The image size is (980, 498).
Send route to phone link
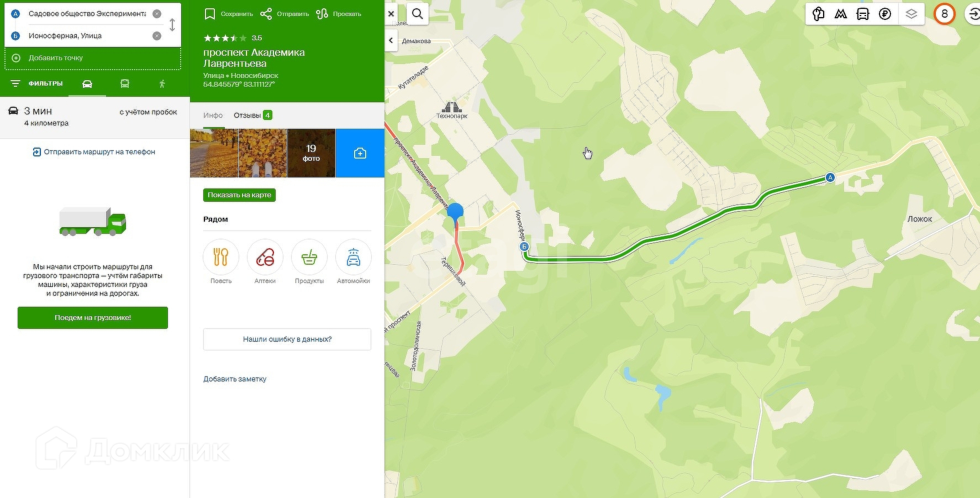(x=94, y=152)
